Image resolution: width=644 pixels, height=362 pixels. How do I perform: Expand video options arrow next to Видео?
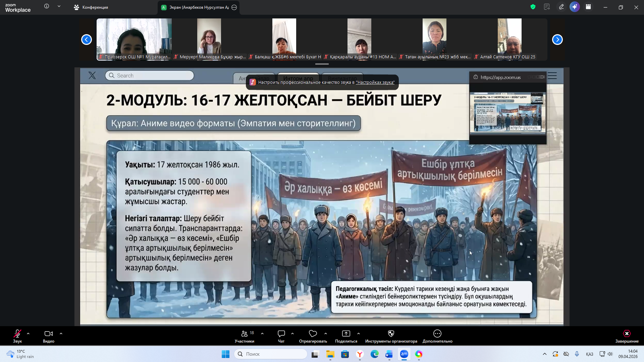click(x=61, y=334)
